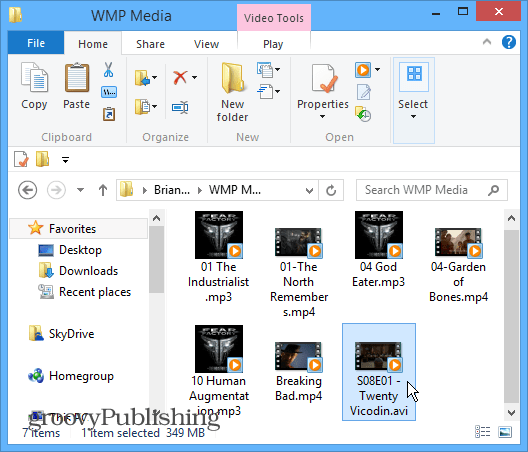The image size is (528, 452).
Task: Collapse the ribbon with the up chevron
Action: pos(487,42)
